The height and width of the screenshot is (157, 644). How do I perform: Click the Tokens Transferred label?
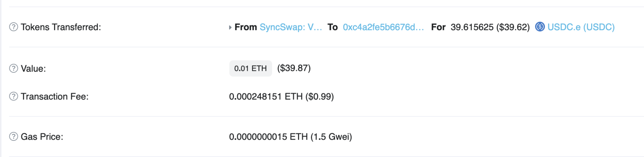click(x=61, y=27)
